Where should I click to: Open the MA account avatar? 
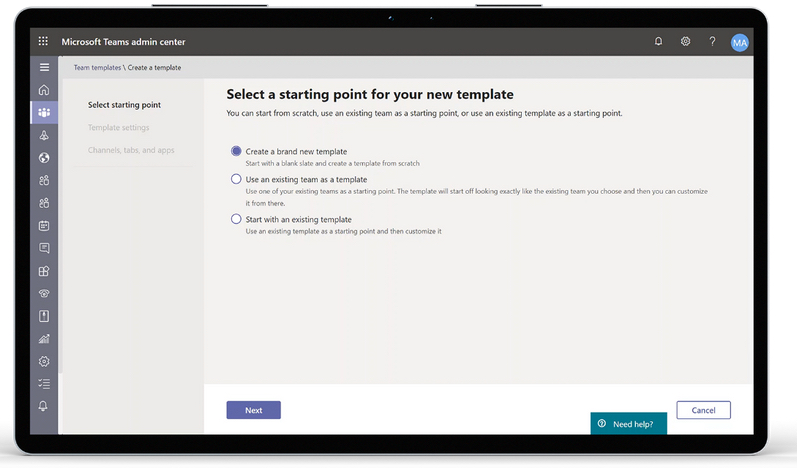pos(740,43)
